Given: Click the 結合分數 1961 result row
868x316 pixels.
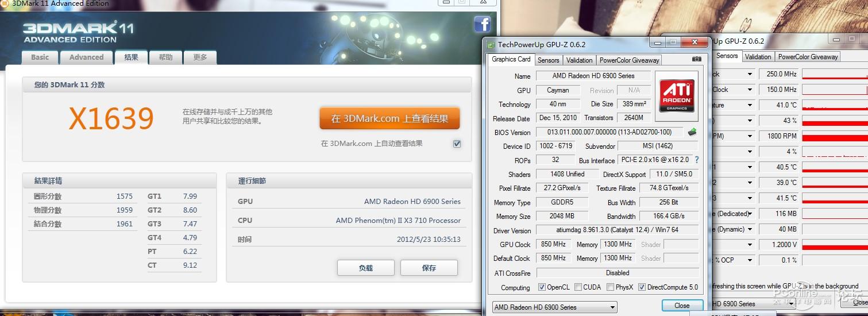Looking at the screenshot, I should 83,224.
